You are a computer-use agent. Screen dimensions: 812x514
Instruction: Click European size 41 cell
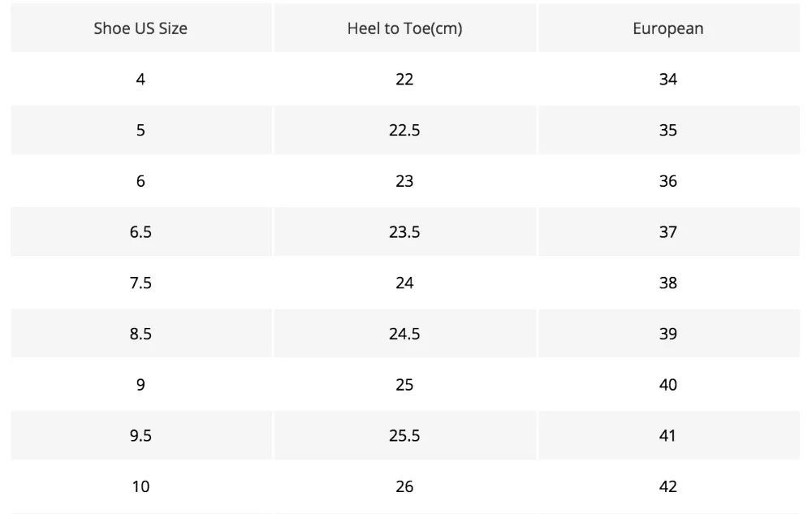pos(668,436)
